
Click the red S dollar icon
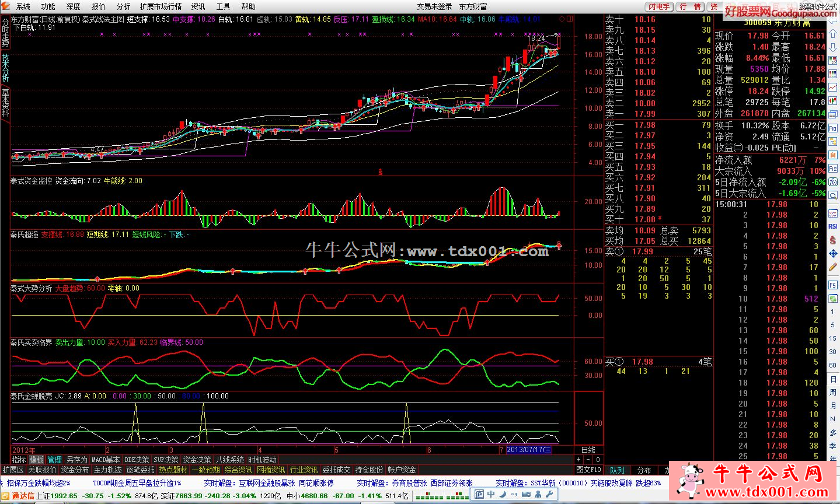pyautogui.click(x=833, y=240)
